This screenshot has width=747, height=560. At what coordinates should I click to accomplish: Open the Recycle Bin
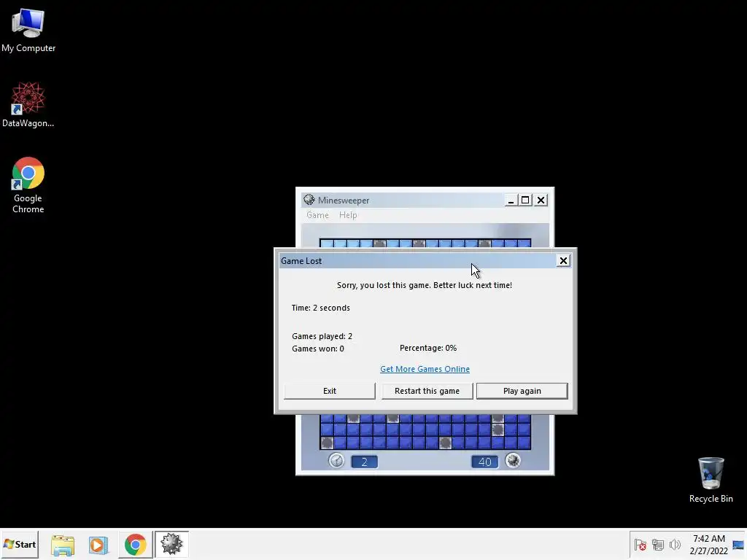(711, 480)
